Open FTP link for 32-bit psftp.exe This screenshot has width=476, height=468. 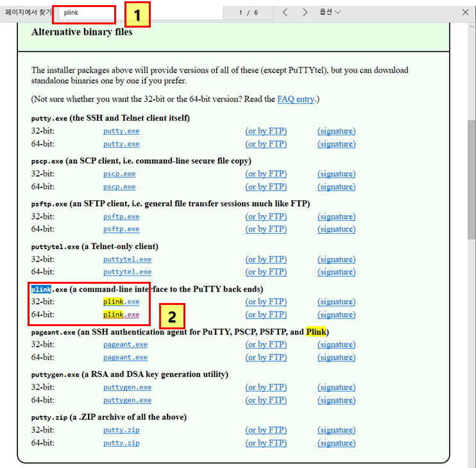coord(266,216)
